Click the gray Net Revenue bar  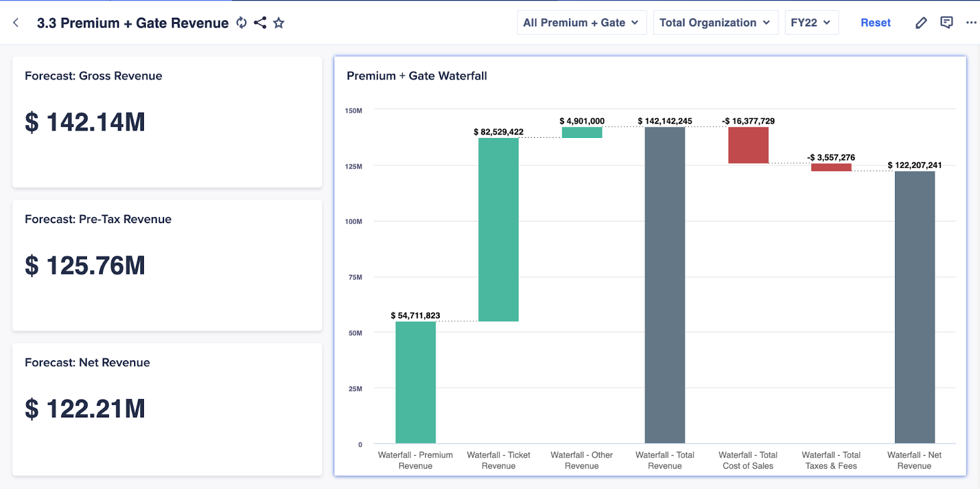pos(914,307)
